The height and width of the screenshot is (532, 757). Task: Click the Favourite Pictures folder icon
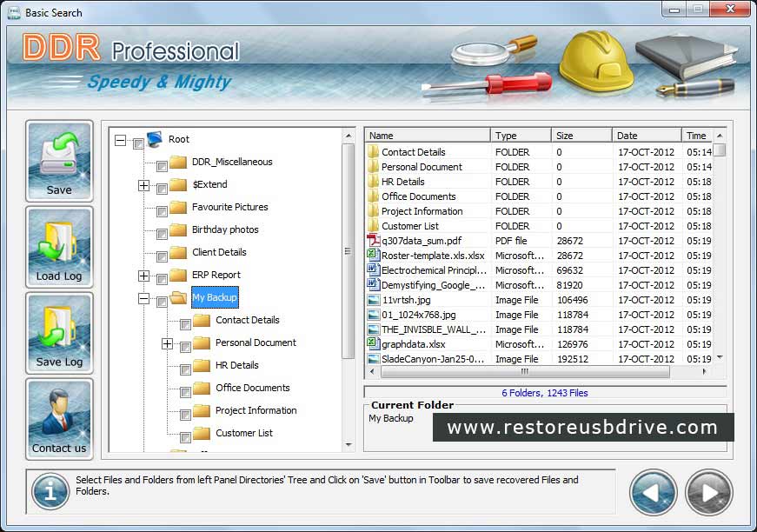coord(178,207)
